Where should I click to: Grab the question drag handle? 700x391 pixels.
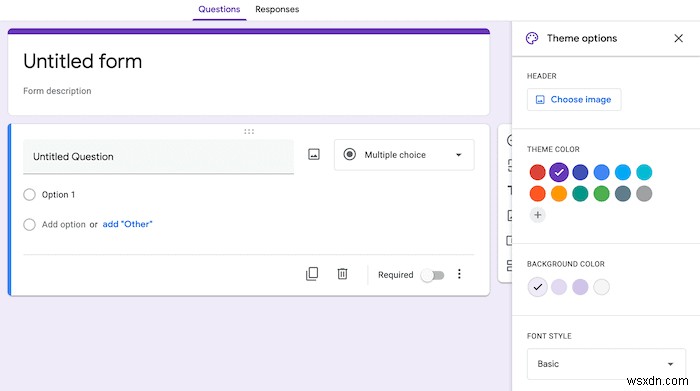tap(249, 131)
